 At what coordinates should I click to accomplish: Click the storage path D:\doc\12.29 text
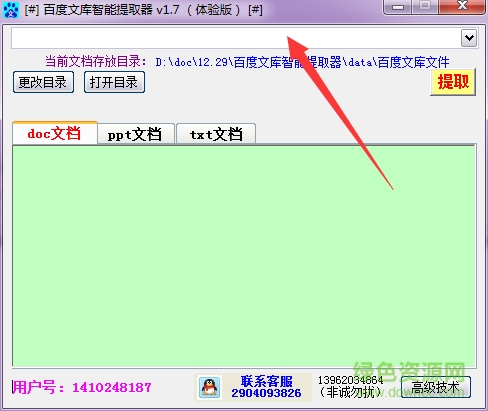point(302,62)
